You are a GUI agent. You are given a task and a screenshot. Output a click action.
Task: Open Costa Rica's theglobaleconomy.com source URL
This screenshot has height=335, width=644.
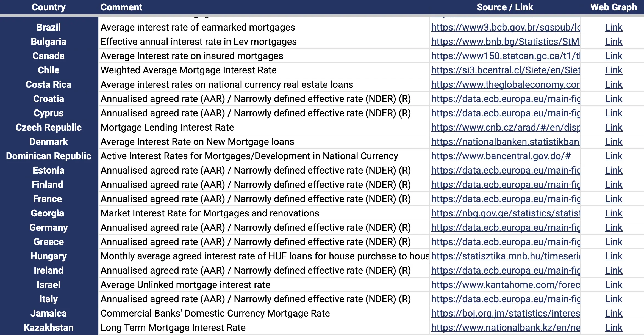pyautogui.click(x=506, y=84)
